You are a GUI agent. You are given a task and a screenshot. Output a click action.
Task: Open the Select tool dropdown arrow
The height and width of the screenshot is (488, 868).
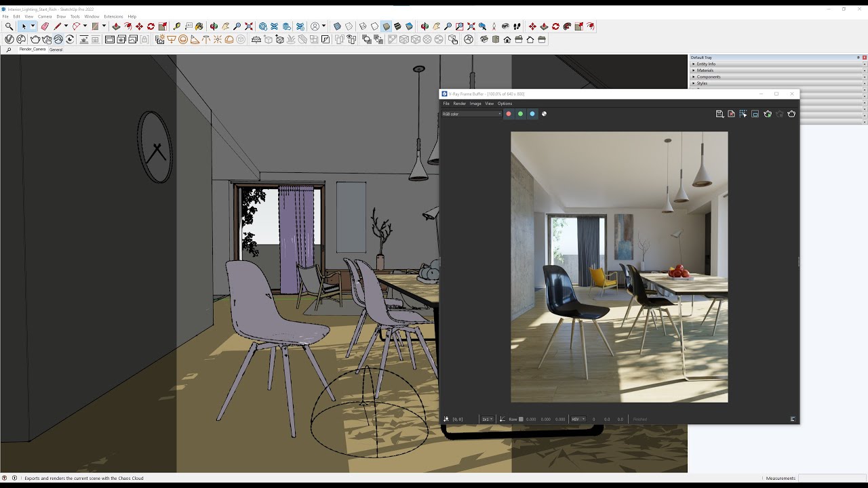[x=33, y=26]
